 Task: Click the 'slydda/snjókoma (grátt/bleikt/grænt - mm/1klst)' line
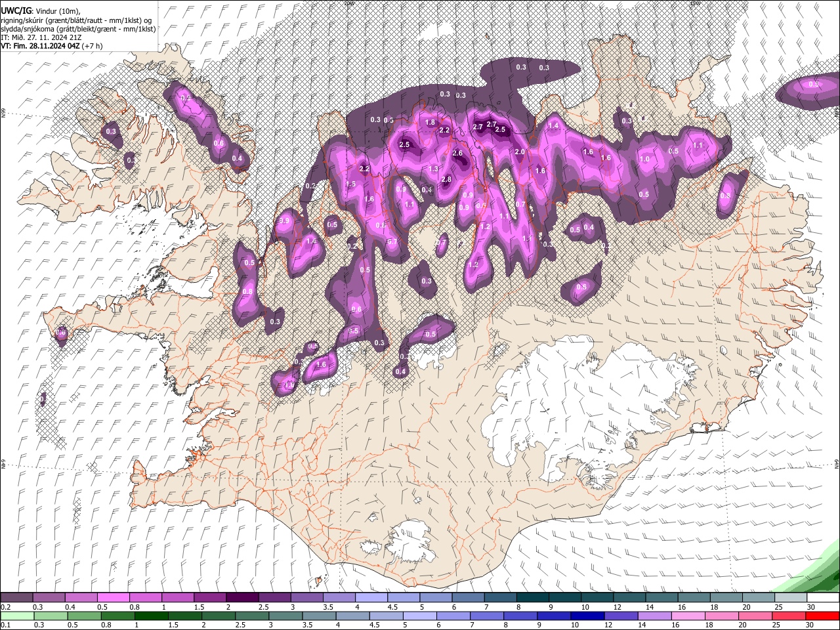(78, 29)
